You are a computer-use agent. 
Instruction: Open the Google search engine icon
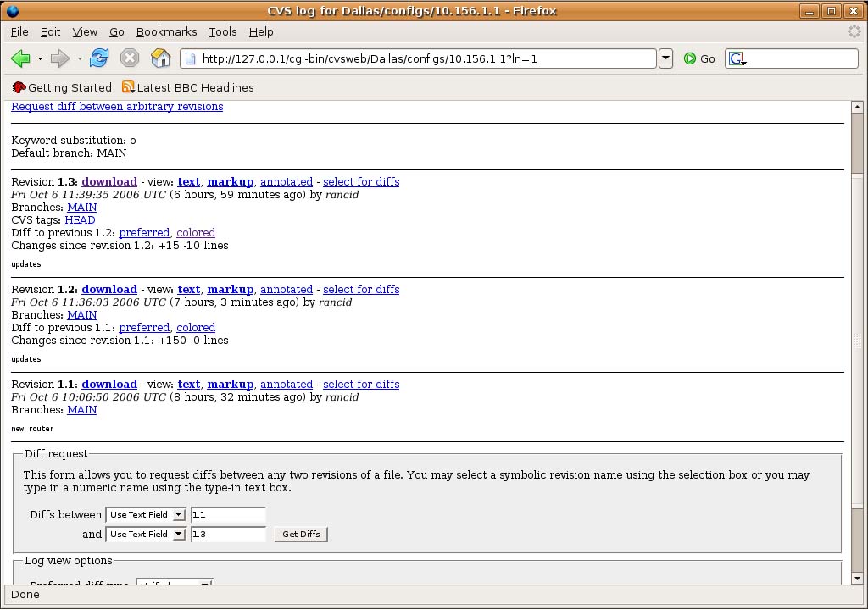(737, 58)
